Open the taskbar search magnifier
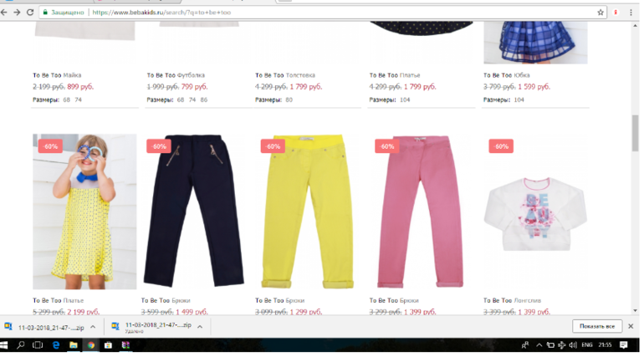Viewport: 644px width, 362px height. coord(20,345)
